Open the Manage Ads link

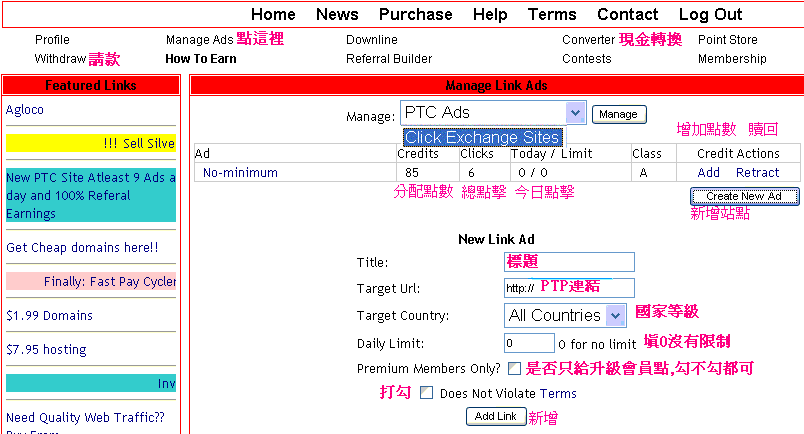(199, 40)
